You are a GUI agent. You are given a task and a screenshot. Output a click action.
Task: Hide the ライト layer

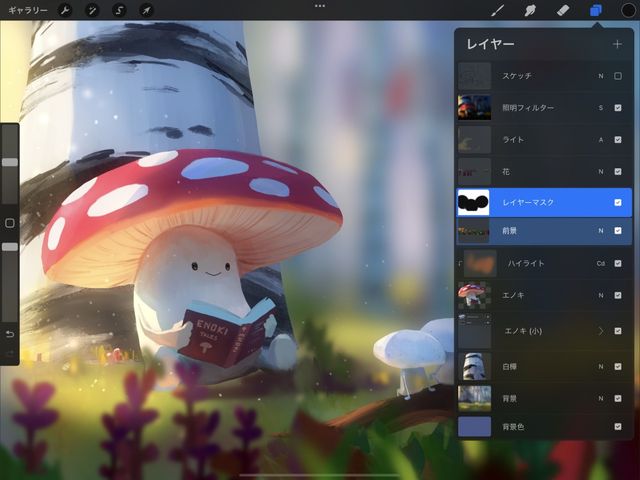pyautogui.click(x=618, y=140)
